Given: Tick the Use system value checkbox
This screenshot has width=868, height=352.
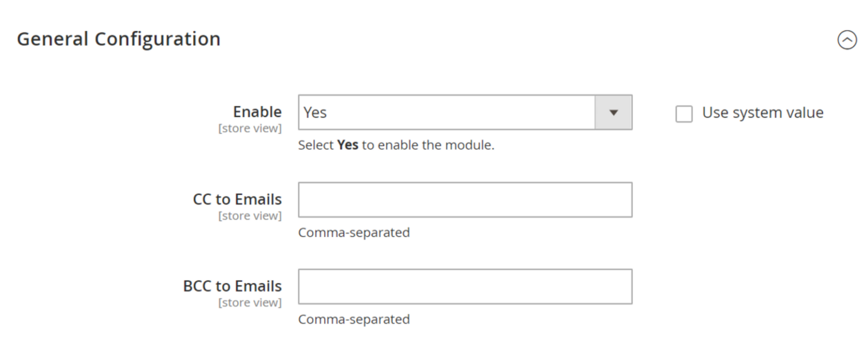Looking at the screenshot, I should point(683,114).
